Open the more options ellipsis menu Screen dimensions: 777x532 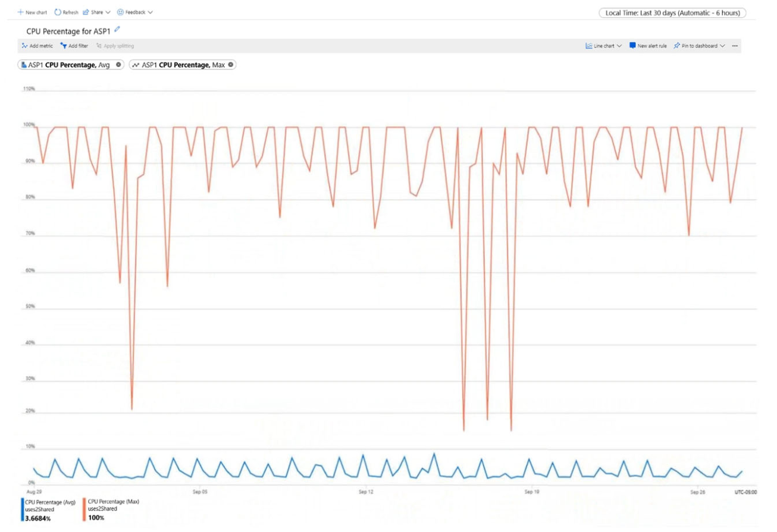coord(735,46)
